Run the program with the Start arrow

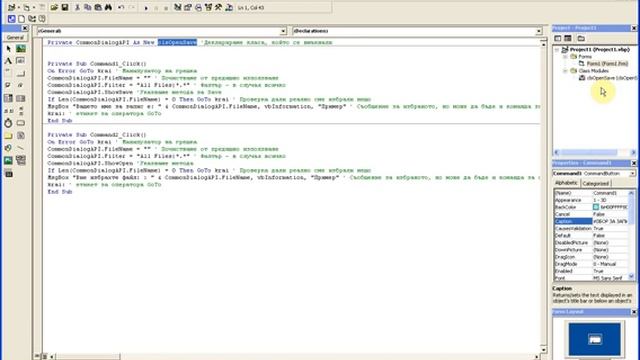(x=146, y=8)
